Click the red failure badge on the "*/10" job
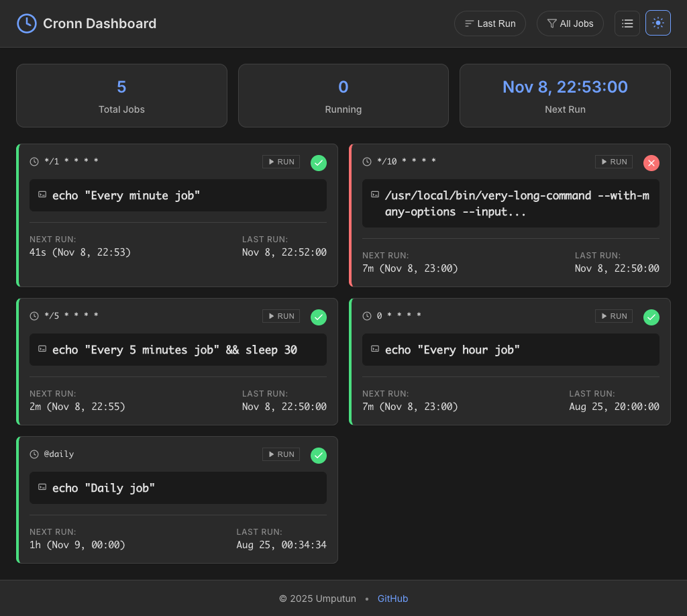 (x=651, y=162)
